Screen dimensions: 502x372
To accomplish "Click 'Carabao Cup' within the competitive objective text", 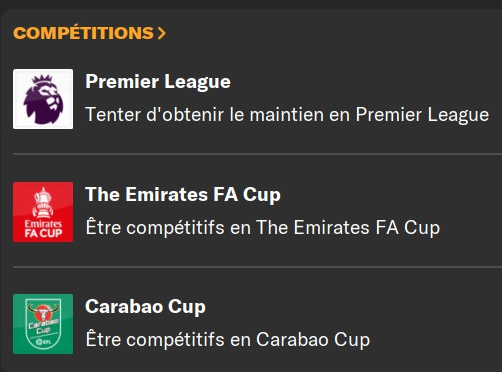I will (x=313, y=340).
